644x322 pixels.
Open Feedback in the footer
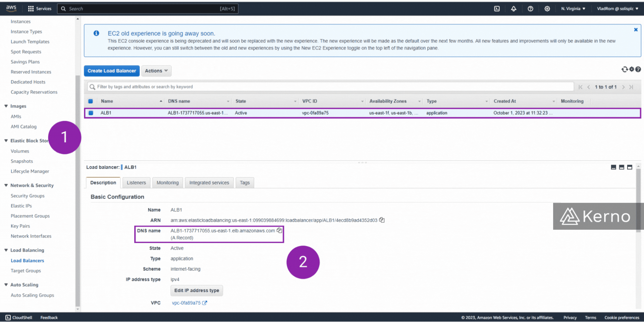pyautogui.click(x=49, y=318)
